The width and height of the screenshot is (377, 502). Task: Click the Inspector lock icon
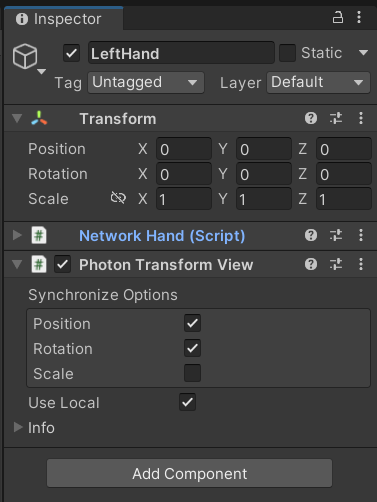(x=338, y=17)
